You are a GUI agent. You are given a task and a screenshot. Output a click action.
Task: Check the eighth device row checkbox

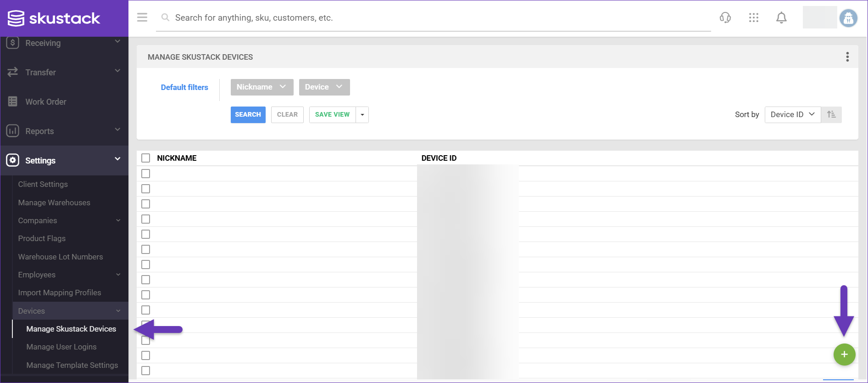[x=146, y=280]
